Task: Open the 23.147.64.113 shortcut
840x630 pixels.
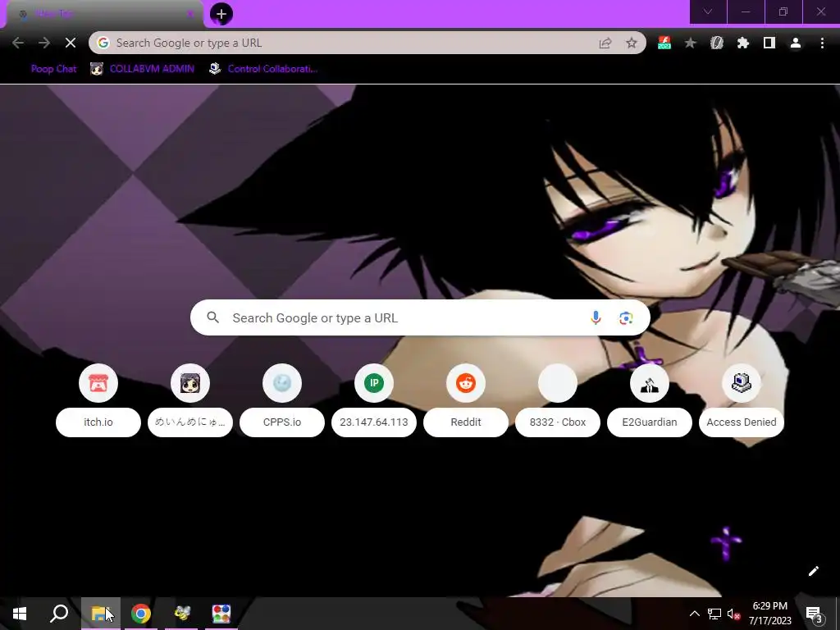Action: (374, 400)
